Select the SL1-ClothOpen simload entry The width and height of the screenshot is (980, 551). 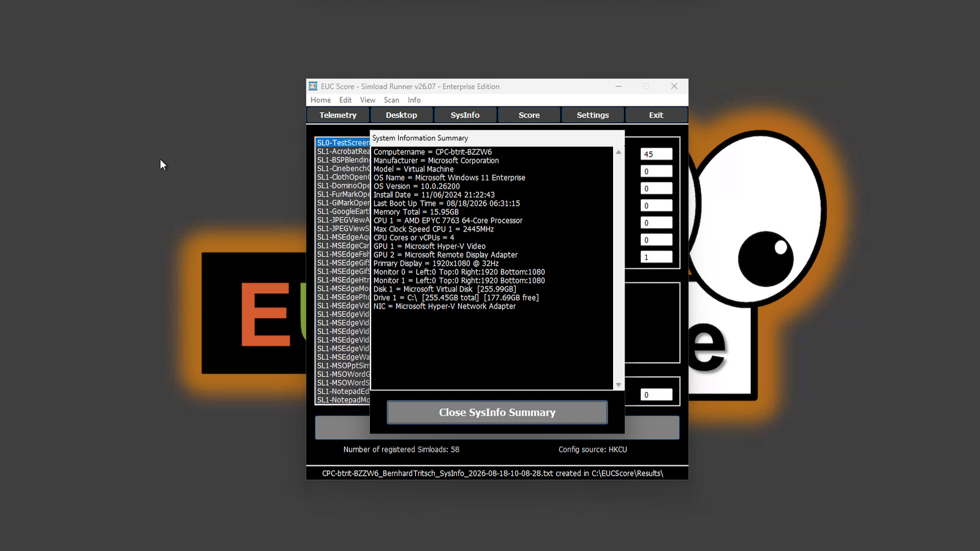(x=343, y=177)
